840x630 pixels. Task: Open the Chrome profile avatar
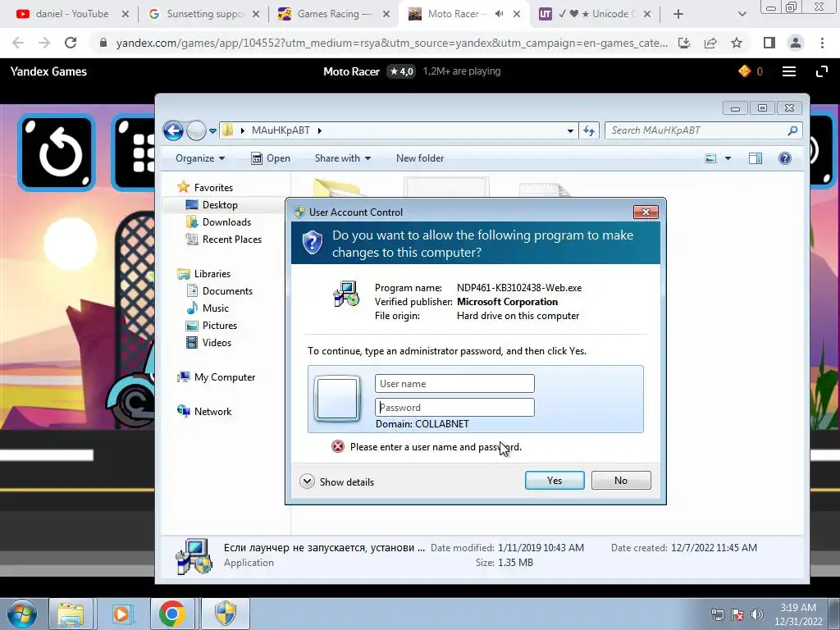click(796, 43)
